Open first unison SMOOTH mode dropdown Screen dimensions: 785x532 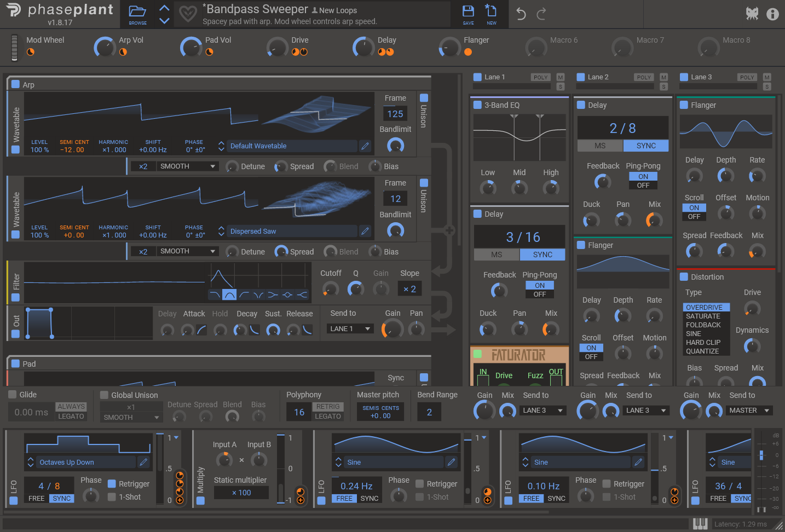tap(188, 166)
